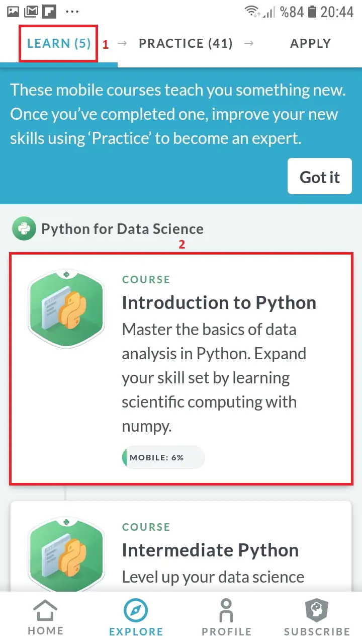Switch to the PRACTICE (41) tab

(x=186, y=44)
